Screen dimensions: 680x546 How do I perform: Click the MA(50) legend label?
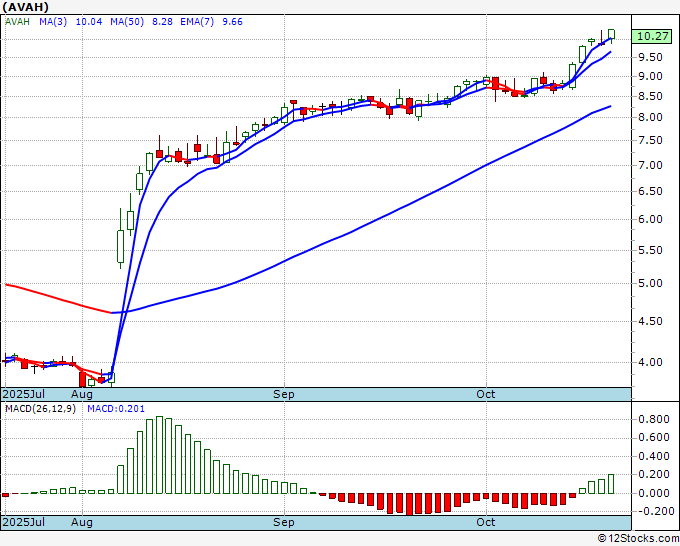pos(127,22)
